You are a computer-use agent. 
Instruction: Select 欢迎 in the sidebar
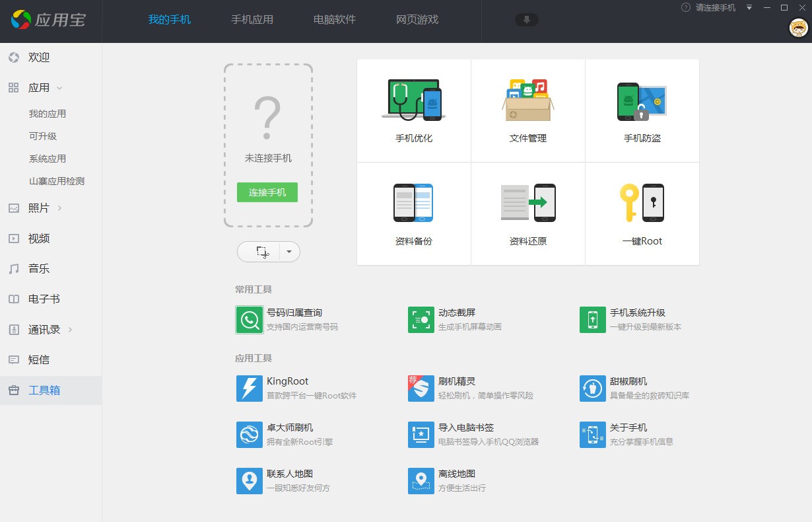click(51, 57)
